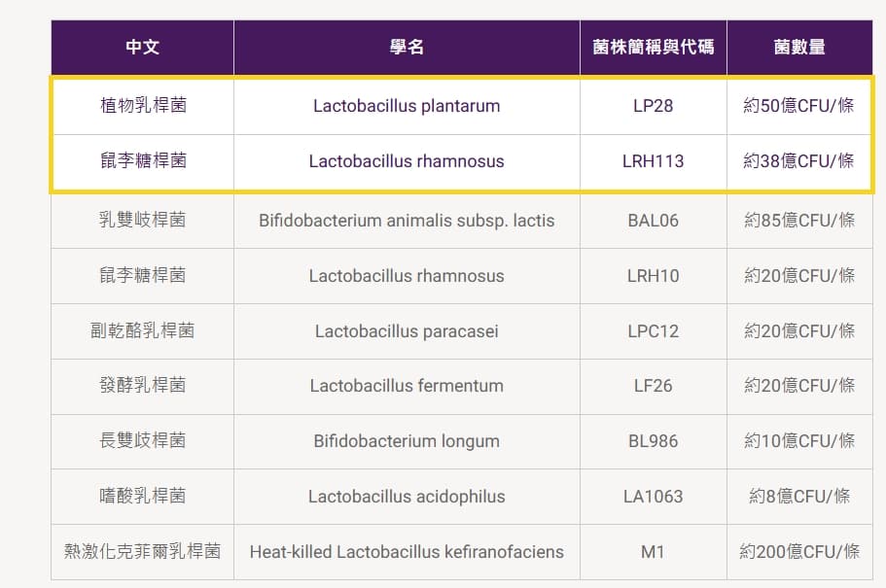Click the LRH10 code cell
This screenshot has width=886, height=588.
[x=654, y=276]
